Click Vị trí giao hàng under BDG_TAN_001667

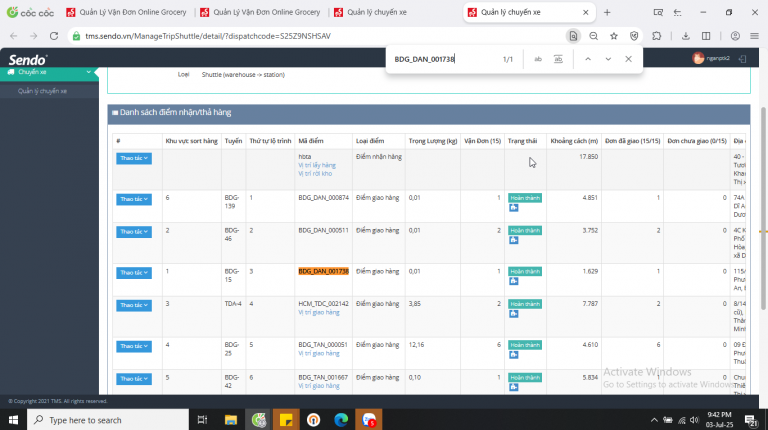click(x=319, y=386)
